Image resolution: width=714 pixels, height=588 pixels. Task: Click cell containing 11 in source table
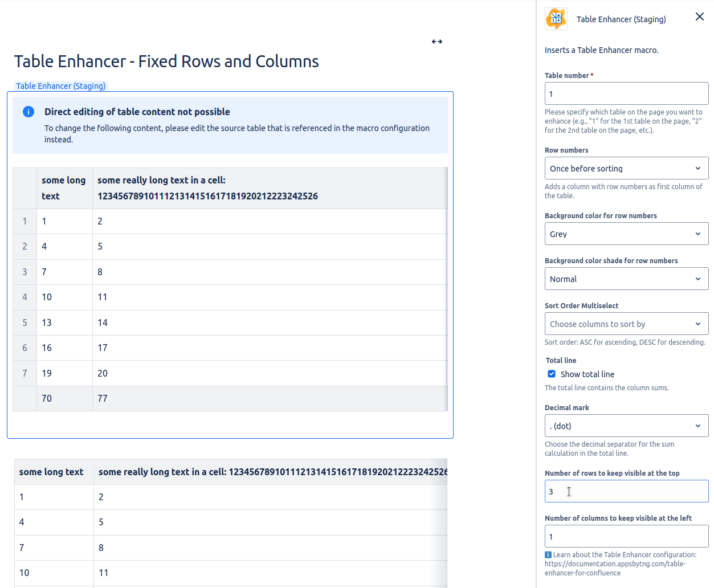pos(104,573)
